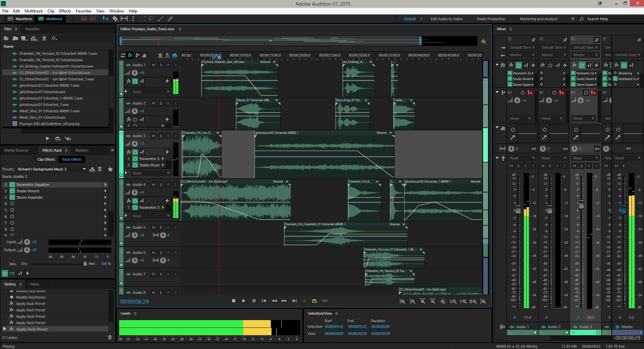Toggle auto-play speaker icon in Files panel
The width and height of the screenshot is (644, 349).
point(68,139)
